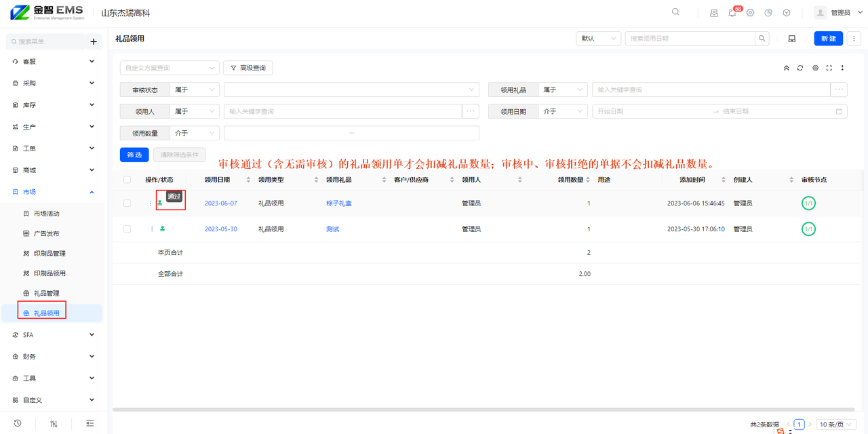
Task: Click the 开始日期 date input
Action: (x=651, y=111)
